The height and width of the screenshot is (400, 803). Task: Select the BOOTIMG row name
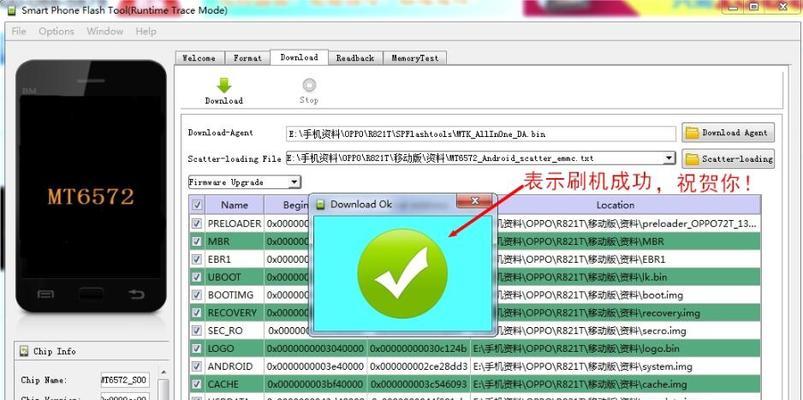pos(230,295)
